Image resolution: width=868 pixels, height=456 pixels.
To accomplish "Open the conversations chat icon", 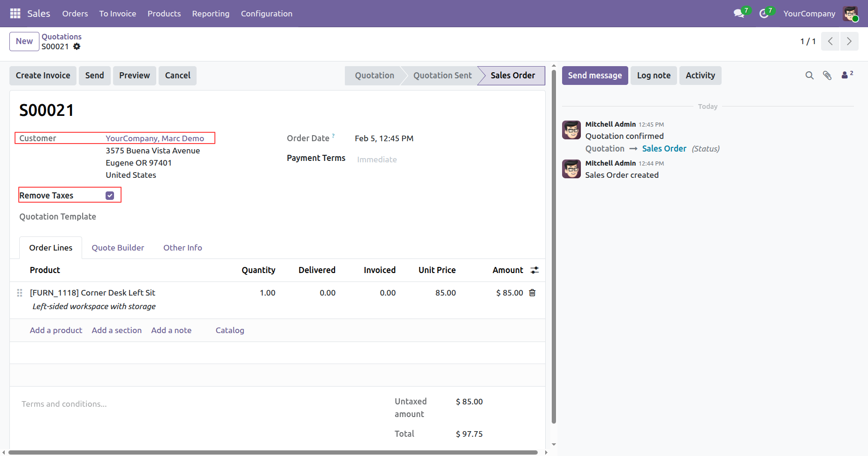I will point(739,14).
